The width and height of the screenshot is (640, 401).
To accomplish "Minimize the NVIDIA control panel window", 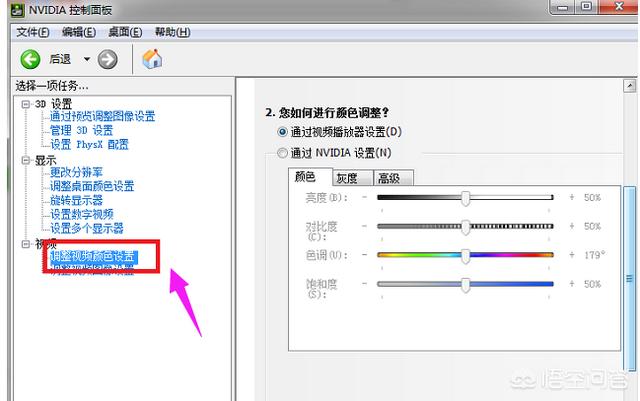I will (x=564, y=7).
